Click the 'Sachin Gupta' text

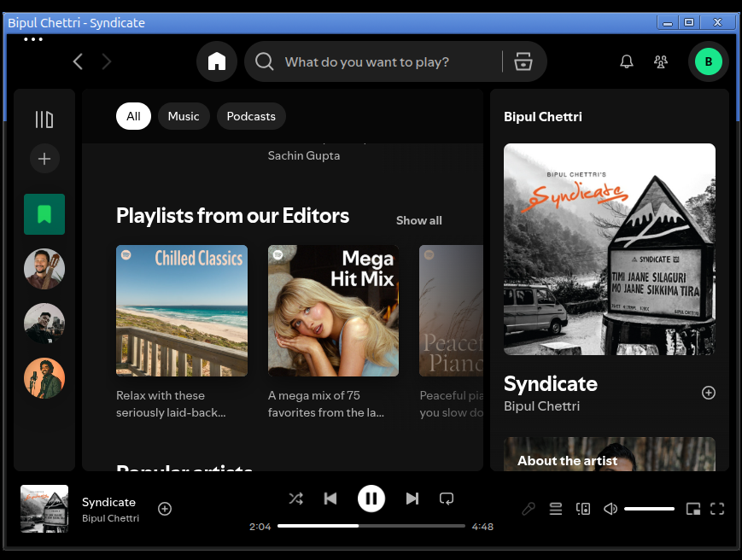point(304,155)
